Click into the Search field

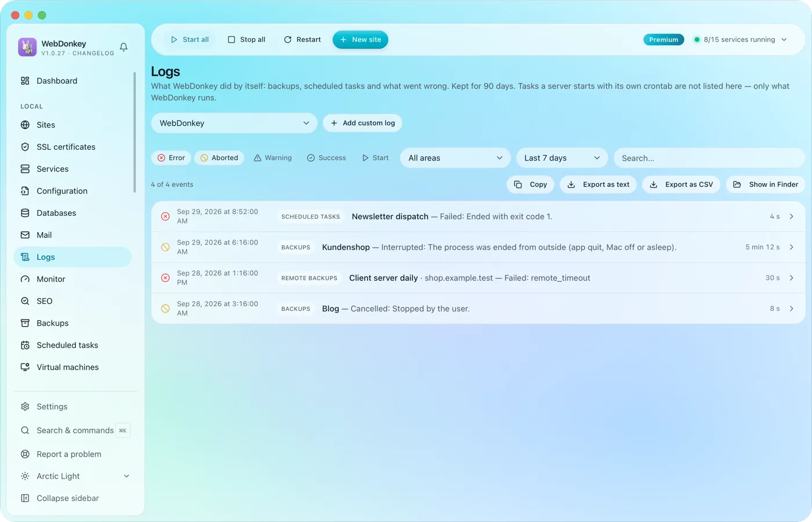[709, 158]
